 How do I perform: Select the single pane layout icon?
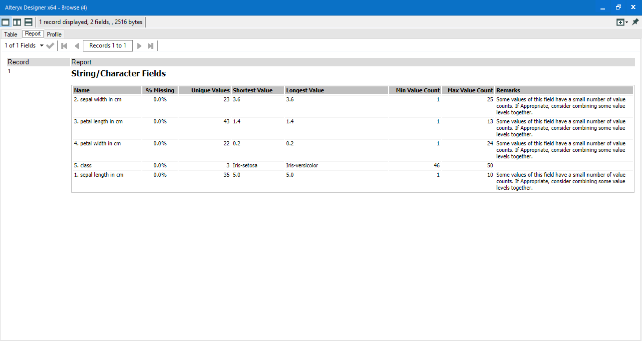click(5, 22)
